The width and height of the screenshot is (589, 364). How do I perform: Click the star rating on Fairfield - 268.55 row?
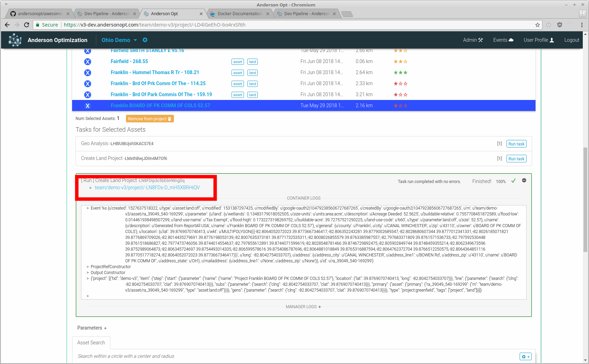(x=401, y=62)
